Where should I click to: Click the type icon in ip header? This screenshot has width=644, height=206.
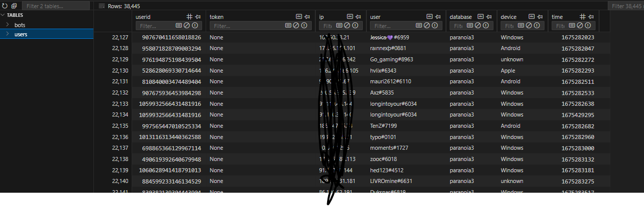[x=350, y=17]
